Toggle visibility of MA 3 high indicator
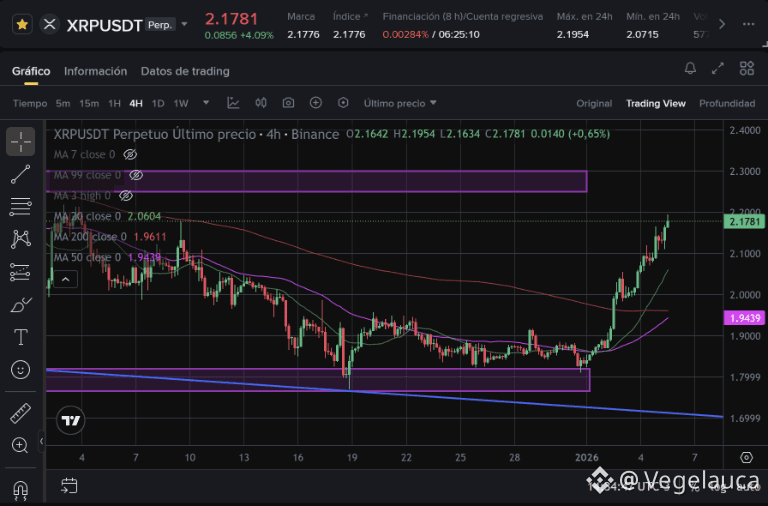The height and width of the screenshot is (506, 768). 126,196
